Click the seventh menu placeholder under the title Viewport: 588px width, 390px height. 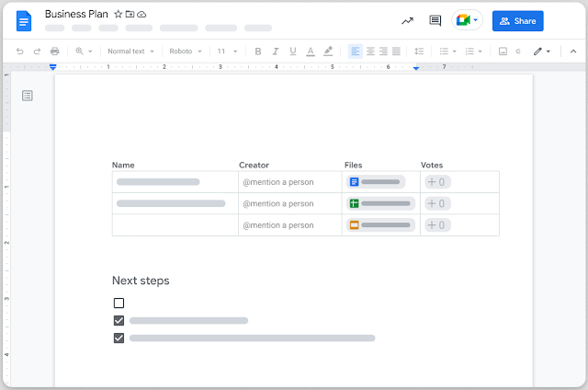(258, 28)
